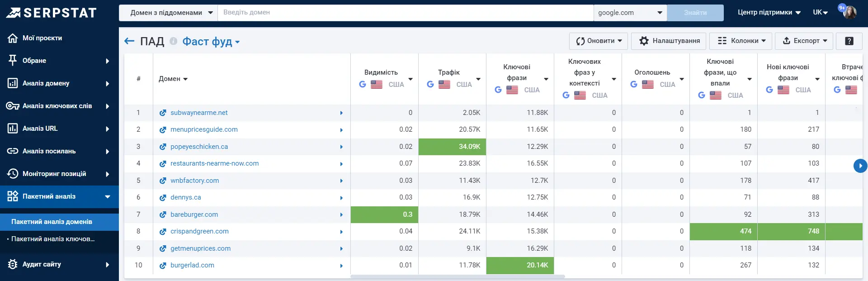Click the highlighted 34.09K traffic cell
Viewport: 868px width, 281px height.
pyautogui.click(x=452, y=147)
